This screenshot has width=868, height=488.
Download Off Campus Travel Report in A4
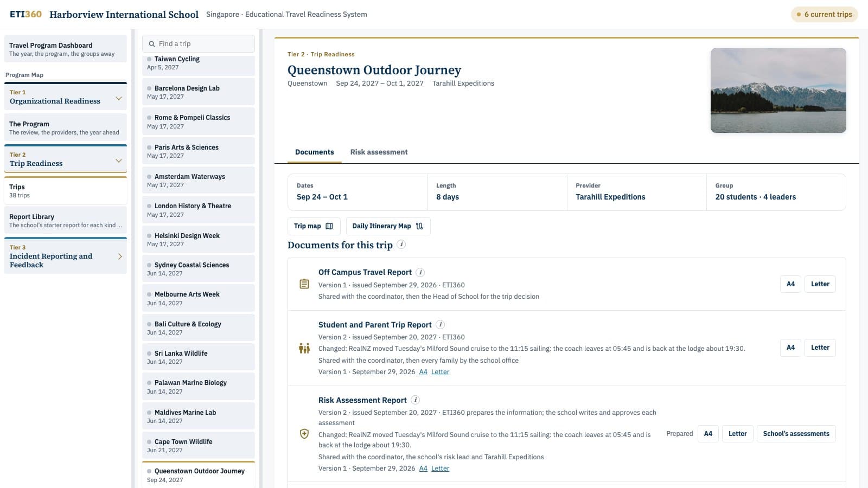click(x=790, y=284)
